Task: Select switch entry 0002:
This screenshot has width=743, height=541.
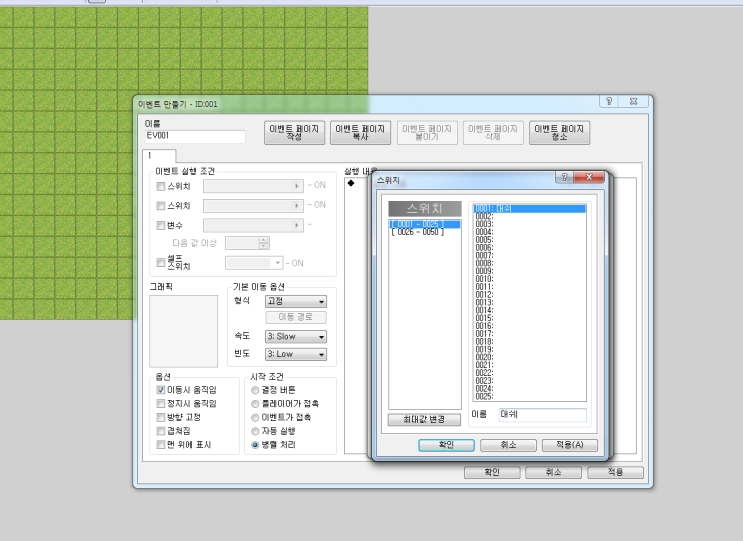Action: click(530, 216)
